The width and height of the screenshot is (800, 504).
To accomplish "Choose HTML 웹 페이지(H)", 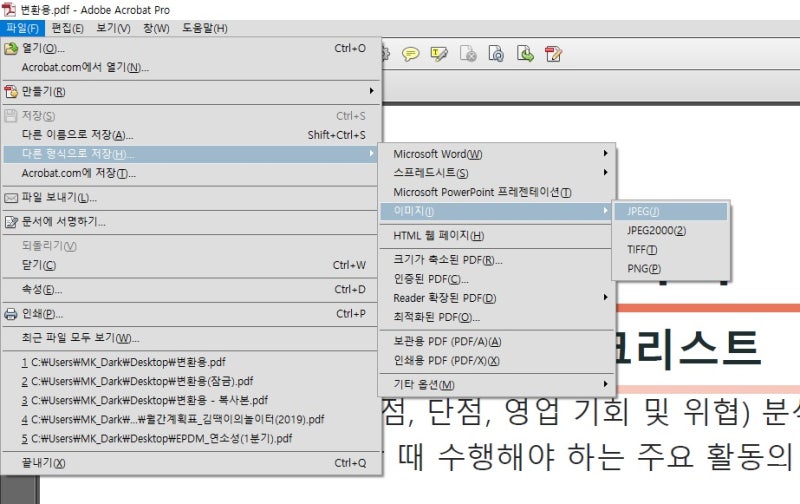I will [x=497, y=236].
